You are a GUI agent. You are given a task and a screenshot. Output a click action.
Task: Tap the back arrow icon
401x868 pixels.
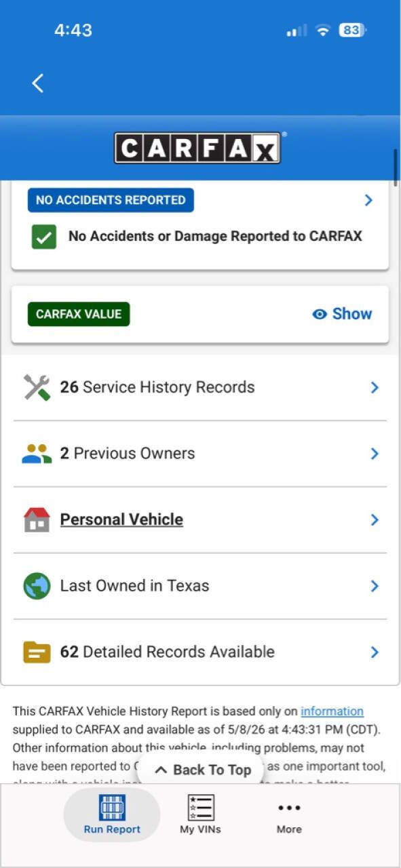pyautogui.click(x=38, y=83)
